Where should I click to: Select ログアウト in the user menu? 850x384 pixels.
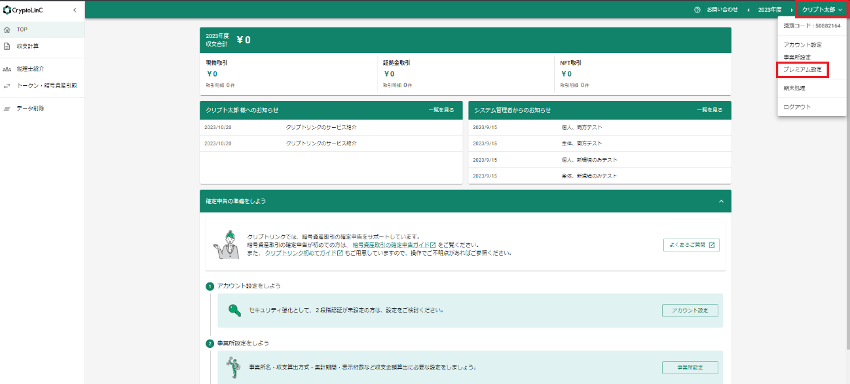tap(797, 107)
